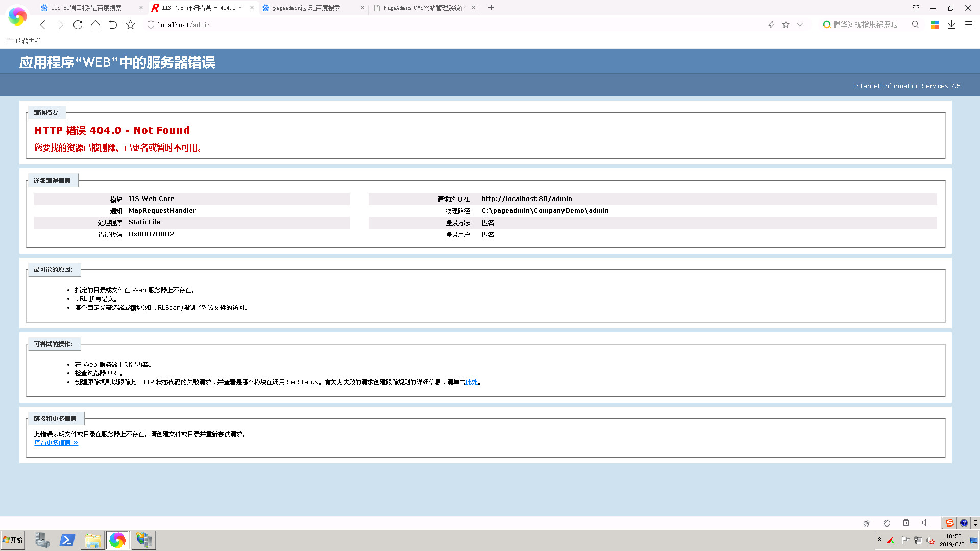Switch to the 'IIS 80端口报错_百度搜索' tab
Screen dimensions: 980x551
(x=86, y=8)
